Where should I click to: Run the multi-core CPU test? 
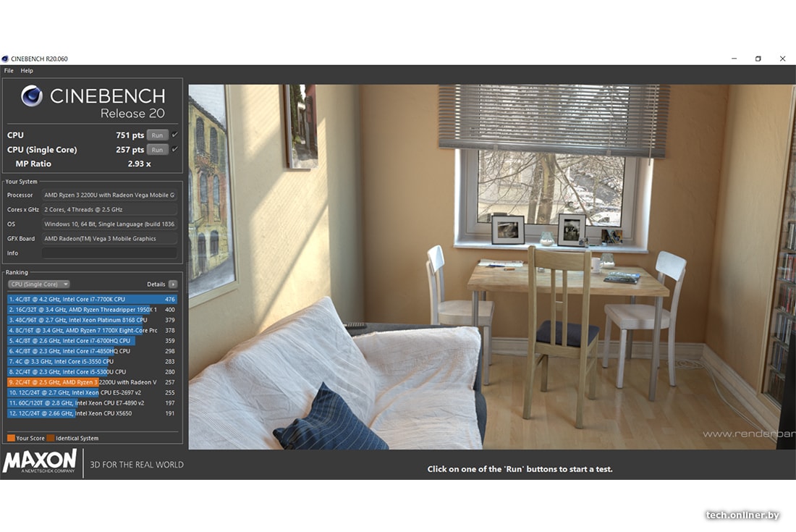tap(157, 135)
